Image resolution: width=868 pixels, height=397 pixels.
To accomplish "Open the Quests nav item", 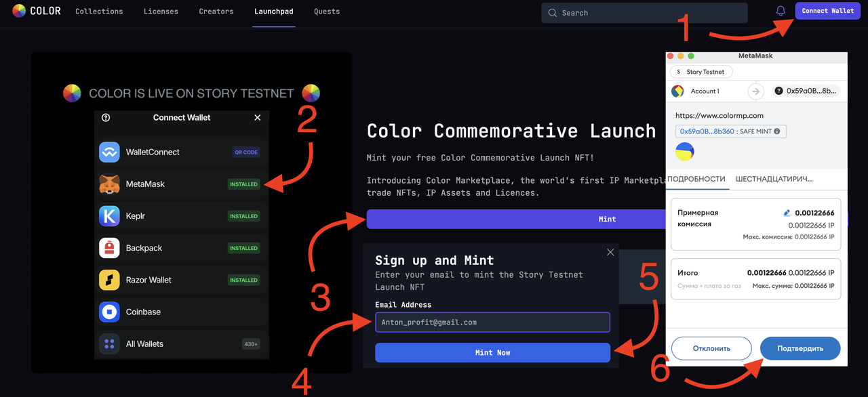I will coord(327,12).
